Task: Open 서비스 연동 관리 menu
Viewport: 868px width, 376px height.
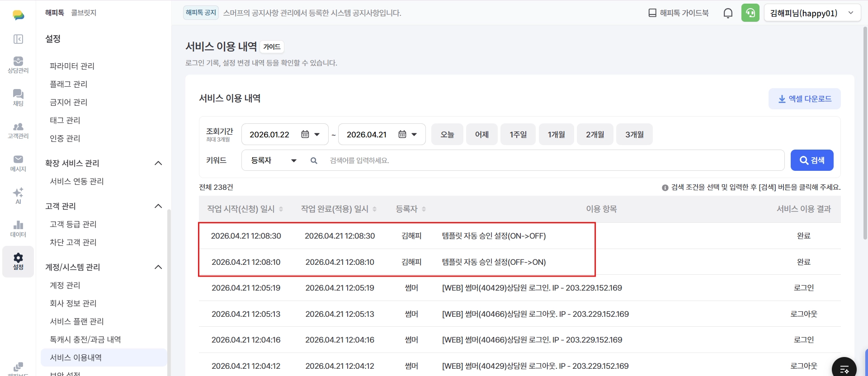Action: pyautogui.click(x=77, y=181)
